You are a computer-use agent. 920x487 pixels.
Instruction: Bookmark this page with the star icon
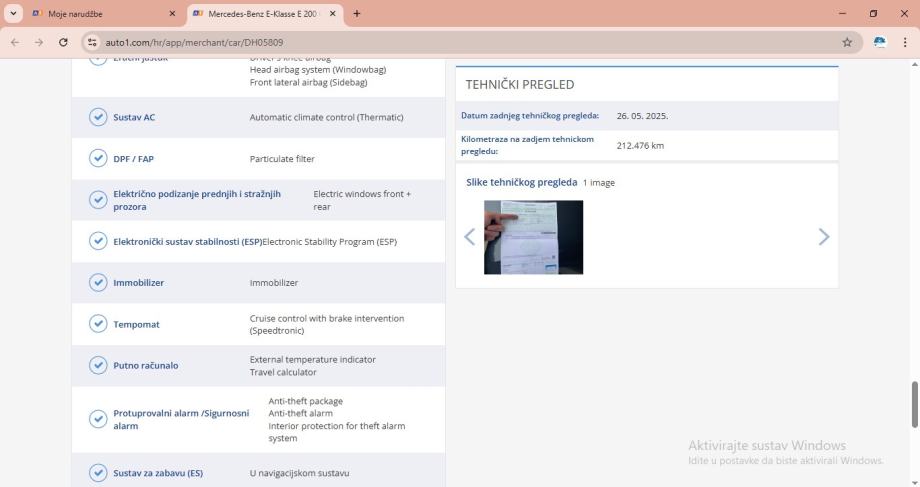point(847,42)
